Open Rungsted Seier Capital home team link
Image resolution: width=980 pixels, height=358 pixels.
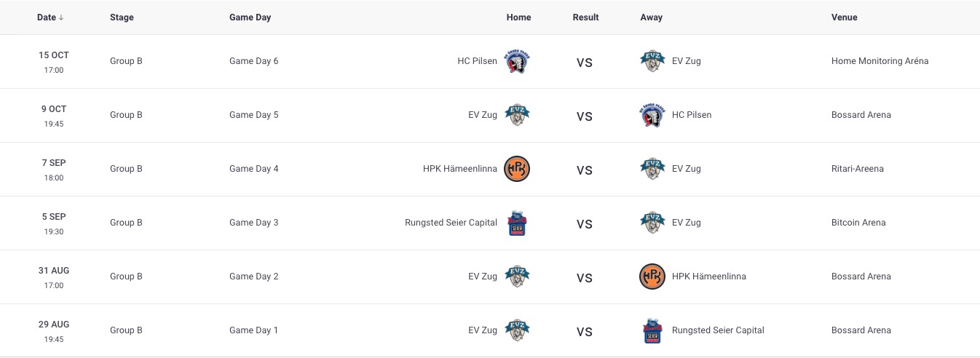click(x=451, y=223)
